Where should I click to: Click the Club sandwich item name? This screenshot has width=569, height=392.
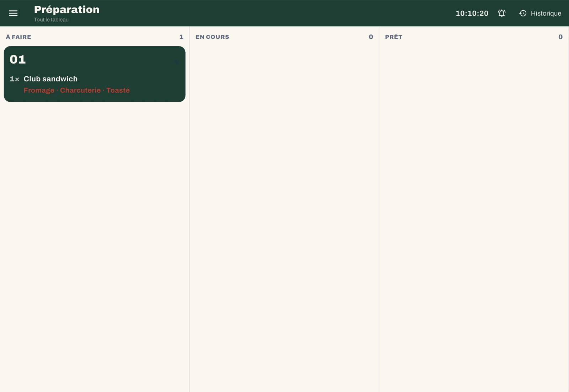tap(50, 79)
